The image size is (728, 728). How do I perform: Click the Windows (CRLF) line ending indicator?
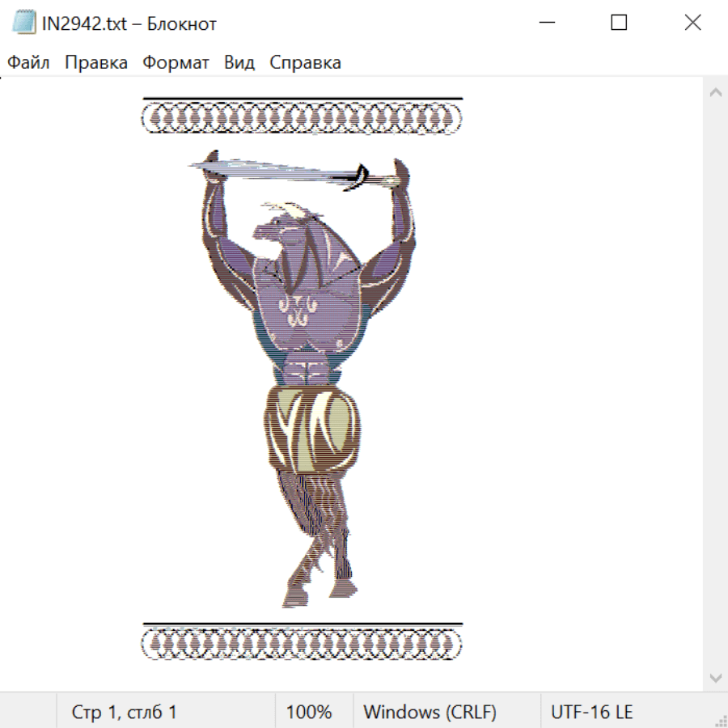pyautogui.click(x=430, y=712)
